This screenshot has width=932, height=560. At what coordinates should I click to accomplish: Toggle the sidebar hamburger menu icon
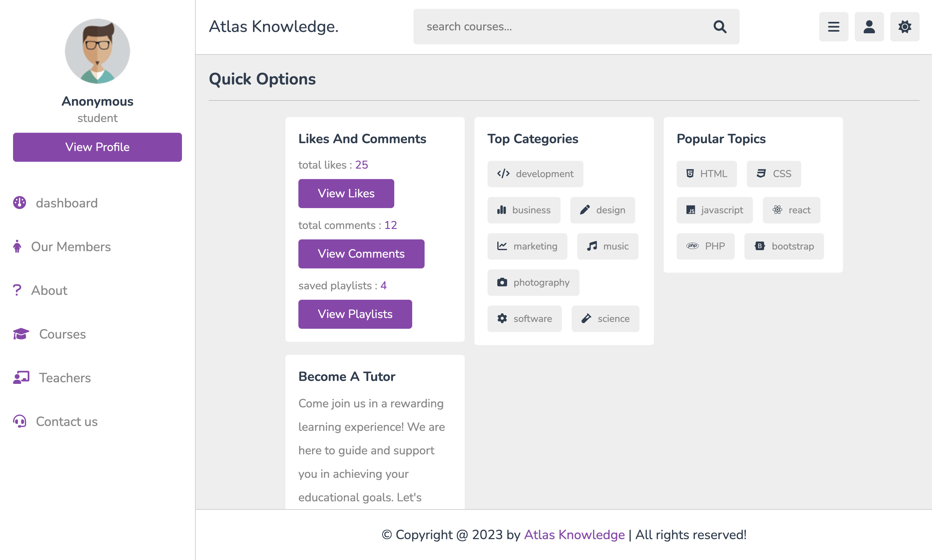pos(834,27)
